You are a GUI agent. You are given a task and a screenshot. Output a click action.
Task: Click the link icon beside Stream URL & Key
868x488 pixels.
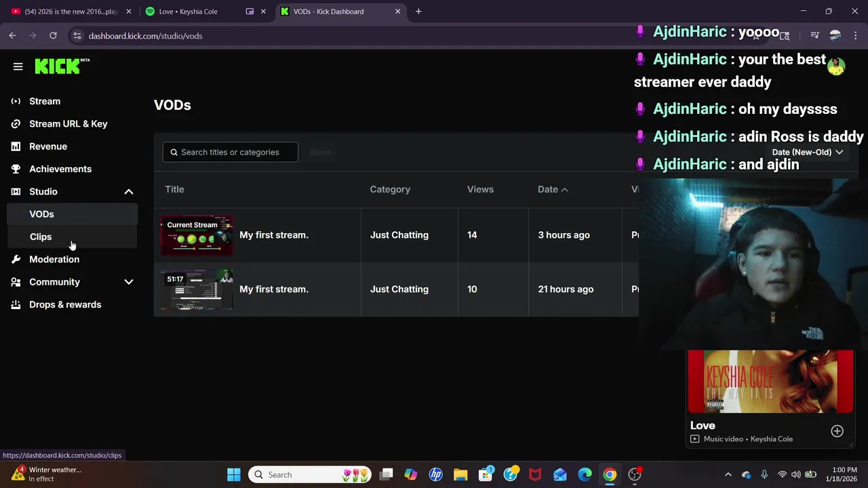(x=16, y=123)
